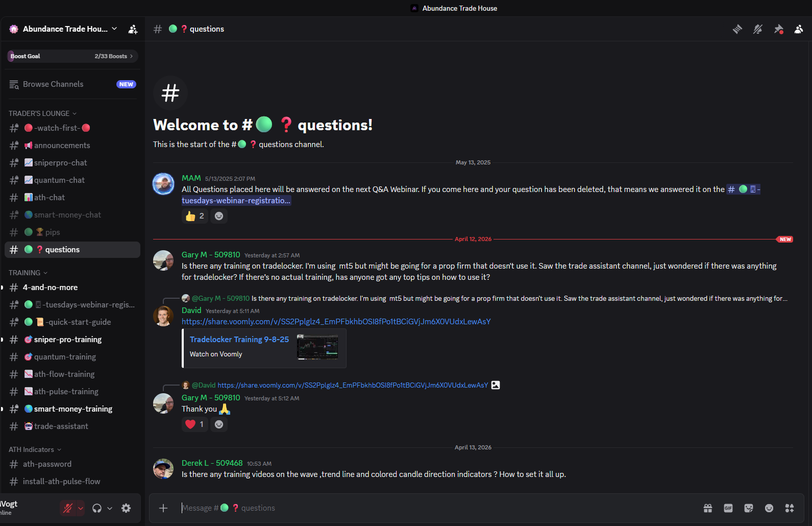Open the sniper-pro-training channel

[x=68, y=339]
